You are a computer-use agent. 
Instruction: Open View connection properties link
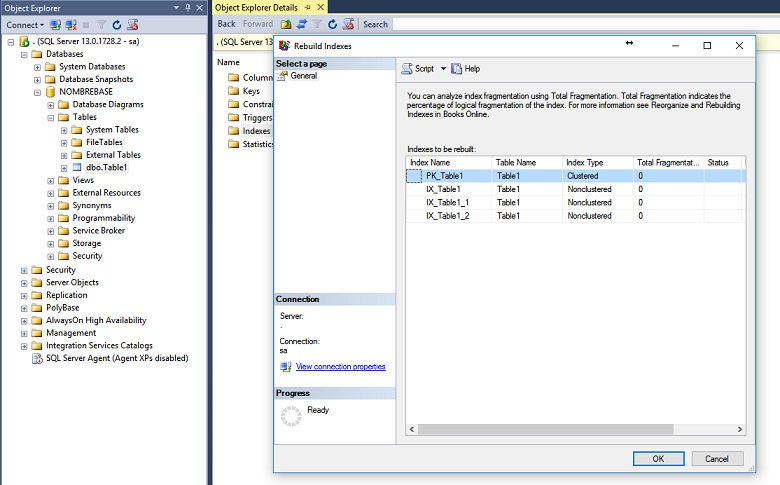pos(341,367)
